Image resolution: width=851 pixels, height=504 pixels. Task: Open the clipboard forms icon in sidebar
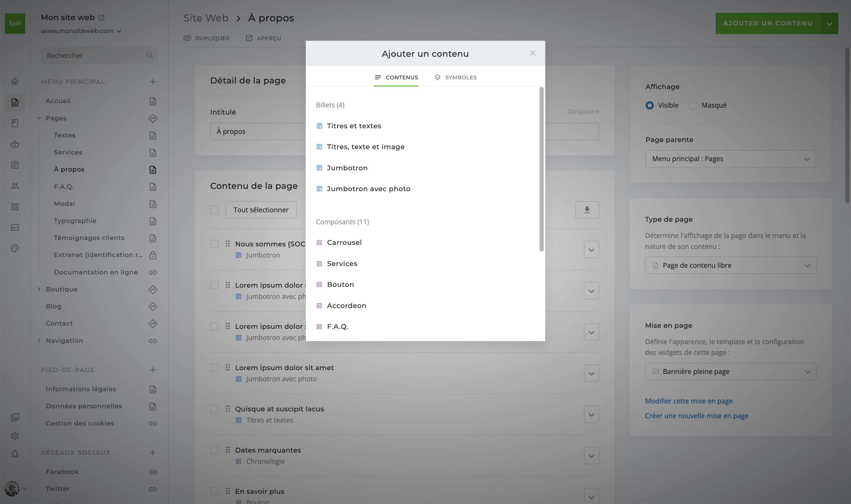point(15,165)
